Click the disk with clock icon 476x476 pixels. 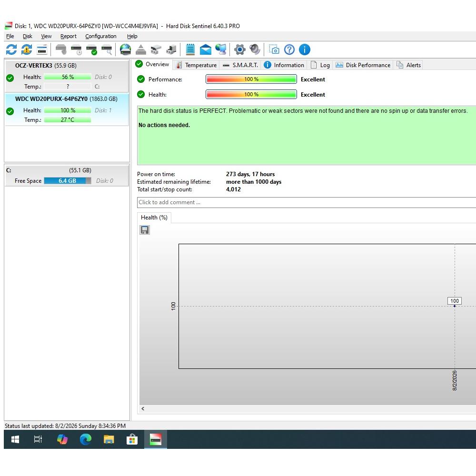(76, 50)
